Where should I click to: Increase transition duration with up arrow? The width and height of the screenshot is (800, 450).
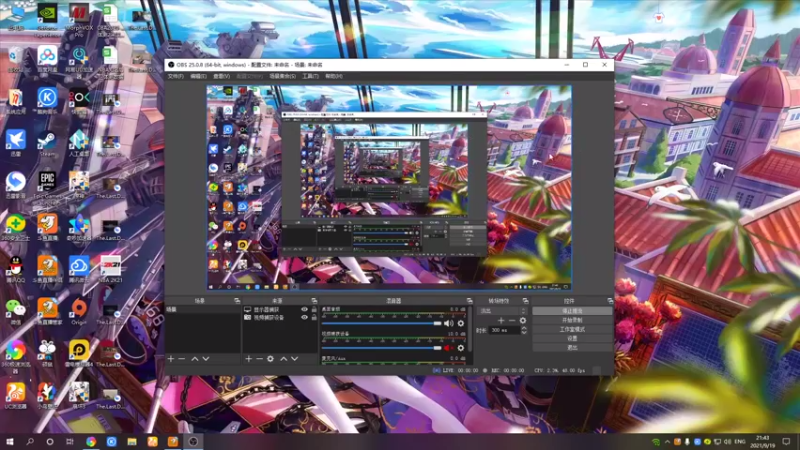pos(524,328)
